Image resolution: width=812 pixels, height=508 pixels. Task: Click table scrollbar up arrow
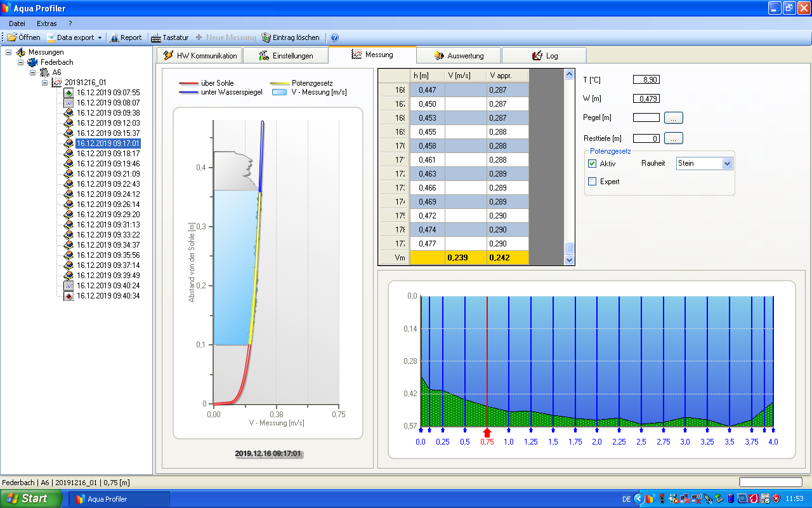(569, 74)
